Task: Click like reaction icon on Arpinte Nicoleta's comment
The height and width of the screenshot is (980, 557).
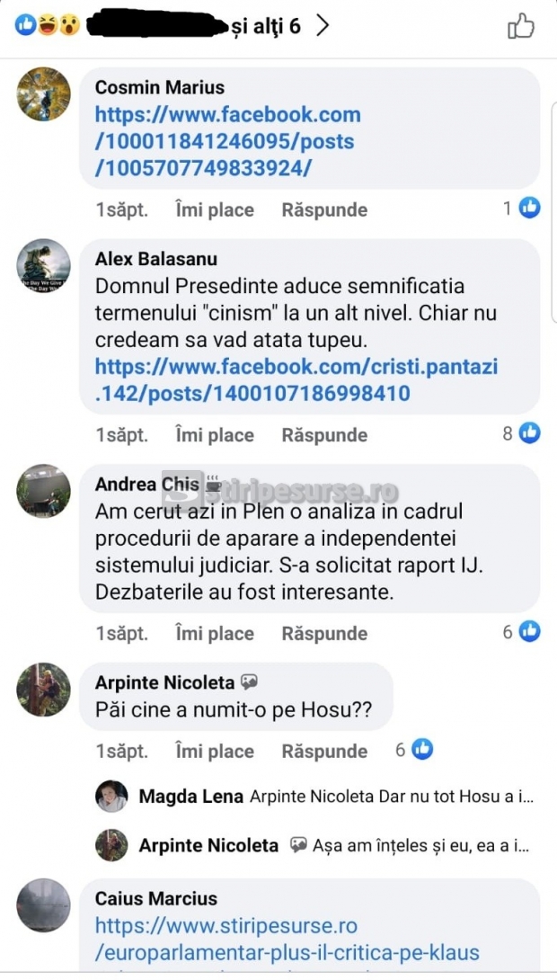Action: (x=422, y=749)
